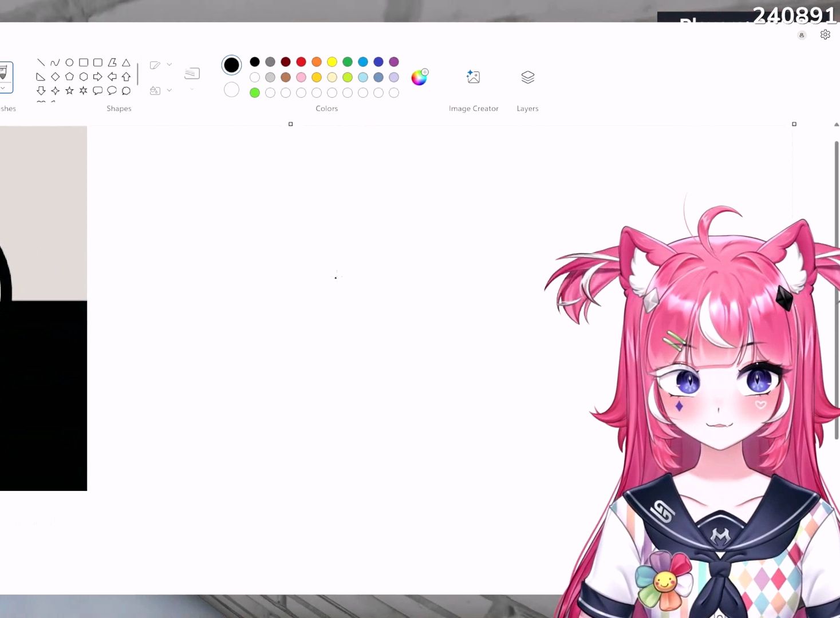Open Edit colors rainbow wheel
This screenshot has height=618, width=840.
click(x=419, y=77)
